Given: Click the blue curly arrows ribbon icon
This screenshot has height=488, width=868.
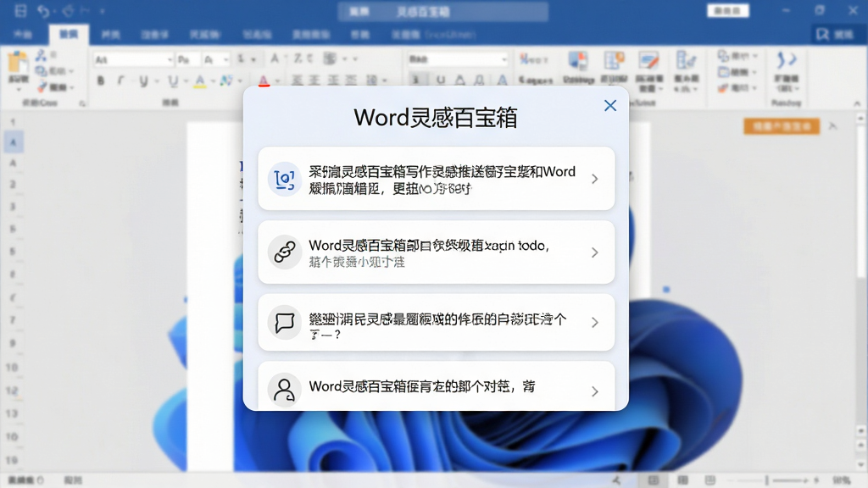Looking at the screenshot, I should [786, 60].
